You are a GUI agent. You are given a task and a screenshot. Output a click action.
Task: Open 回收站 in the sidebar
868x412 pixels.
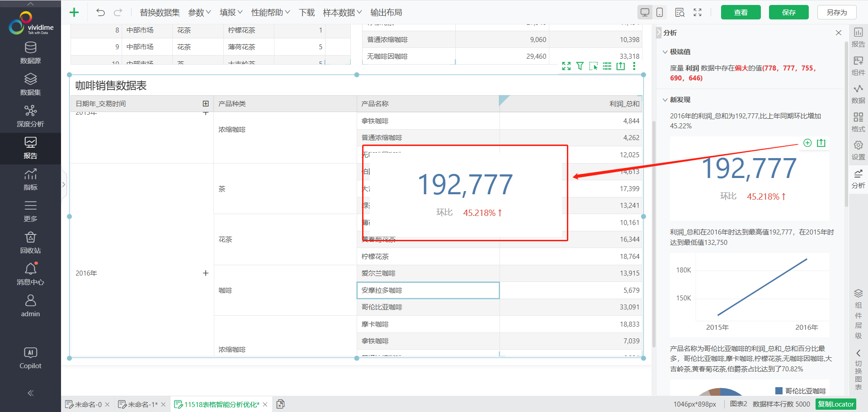pos(30,243)
